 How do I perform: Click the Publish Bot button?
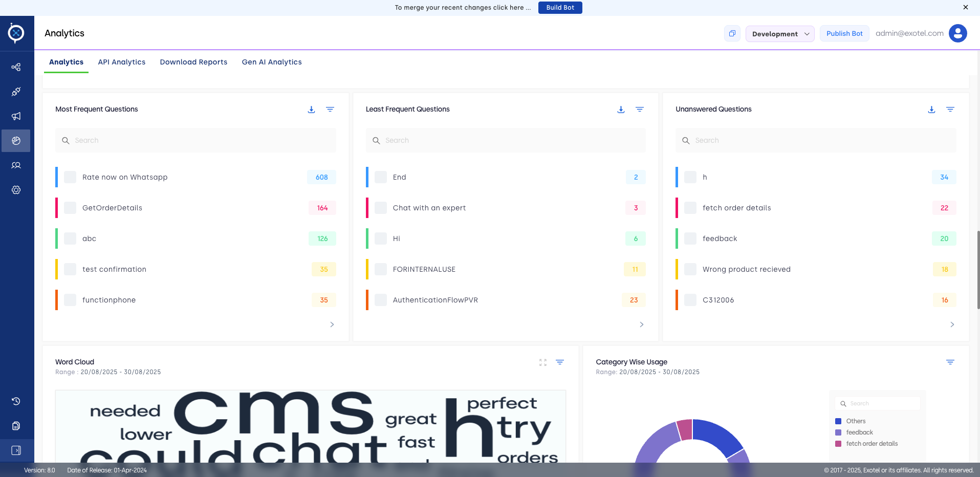pyautogui.click(x=844, y=33)
